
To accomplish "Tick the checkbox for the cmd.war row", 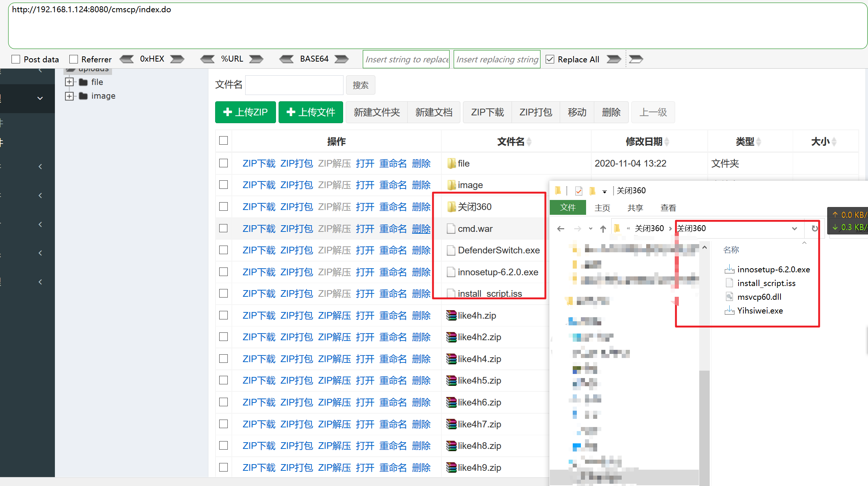I will pyautogui.click(x=223, y=229).
